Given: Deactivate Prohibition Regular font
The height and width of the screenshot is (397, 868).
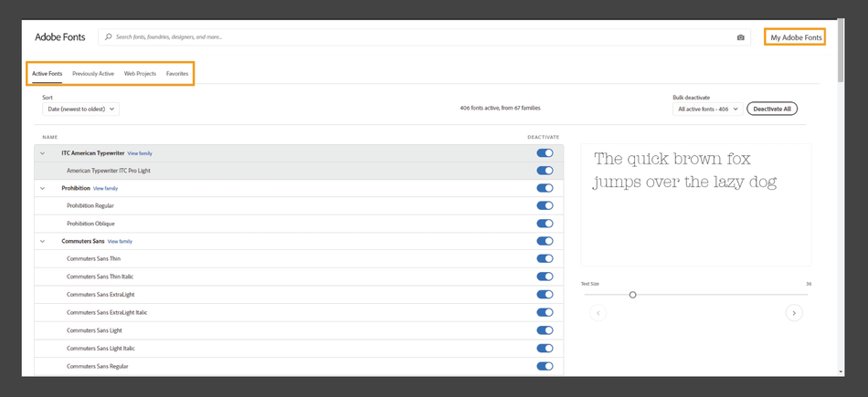Looking at the screenshot, I should coord(545,205).
